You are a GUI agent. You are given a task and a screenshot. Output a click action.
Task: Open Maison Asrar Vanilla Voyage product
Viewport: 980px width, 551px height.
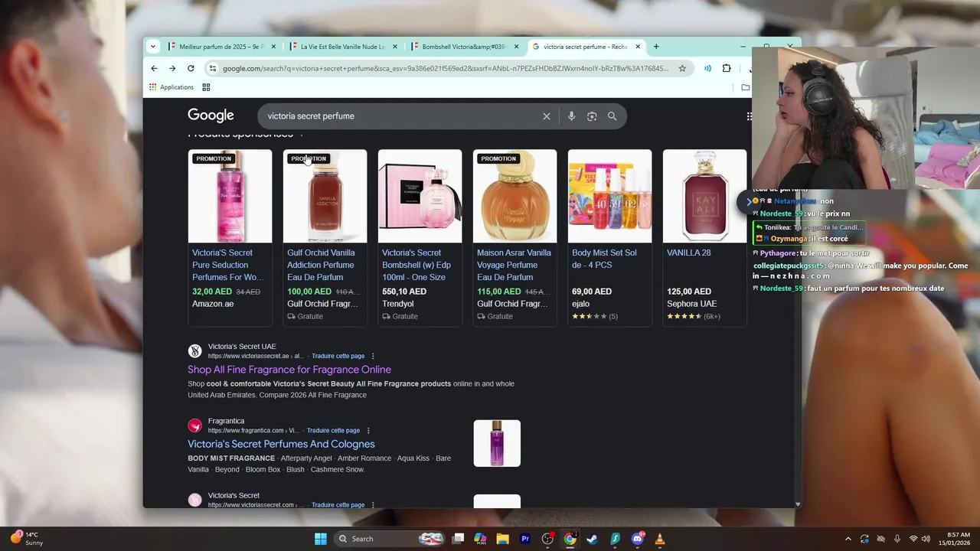point(514,265)
